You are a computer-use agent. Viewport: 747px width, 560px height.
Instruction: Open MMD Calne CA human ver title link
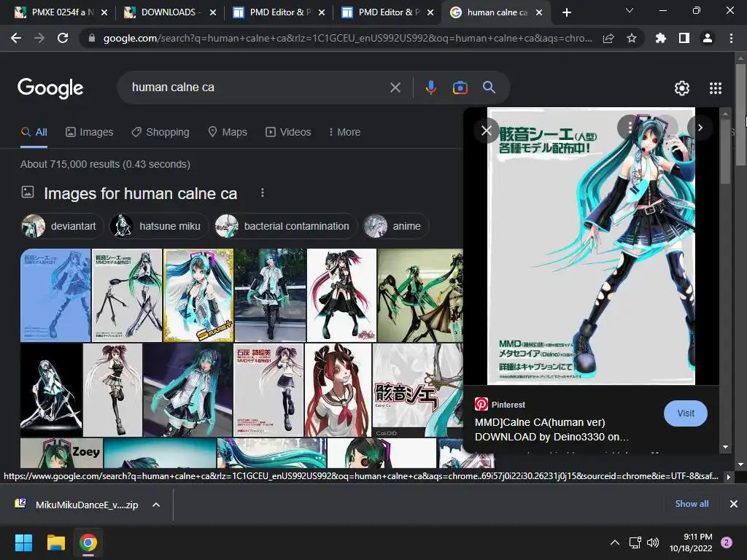coord(551,429)
